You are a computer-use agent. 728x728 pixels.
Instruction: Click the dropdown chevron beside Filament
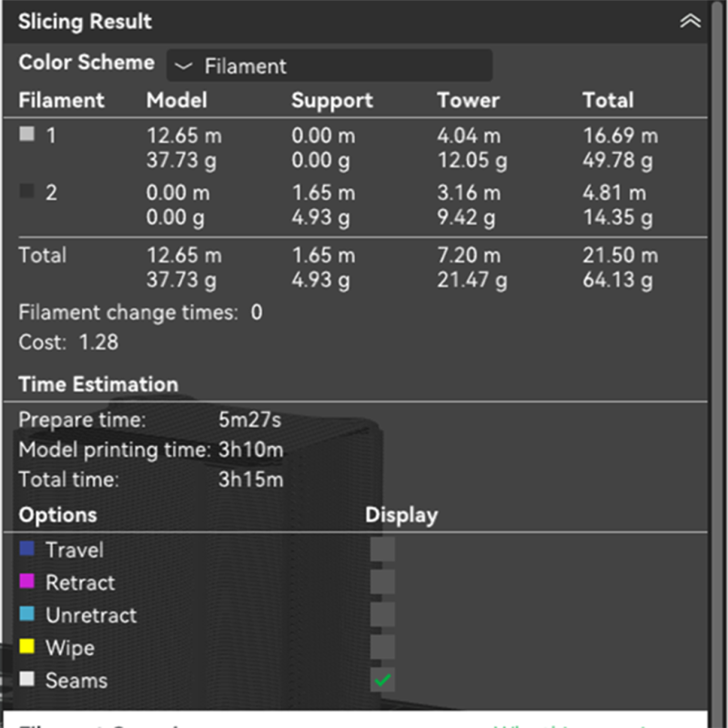[184, 66]
